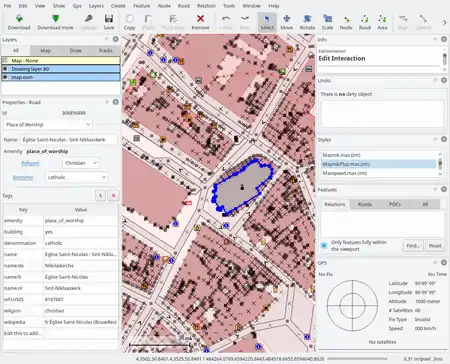The width and height of the screenshot is (450, 364).
Task: Save the document with Save icon
Action: [x=109, y=19]
